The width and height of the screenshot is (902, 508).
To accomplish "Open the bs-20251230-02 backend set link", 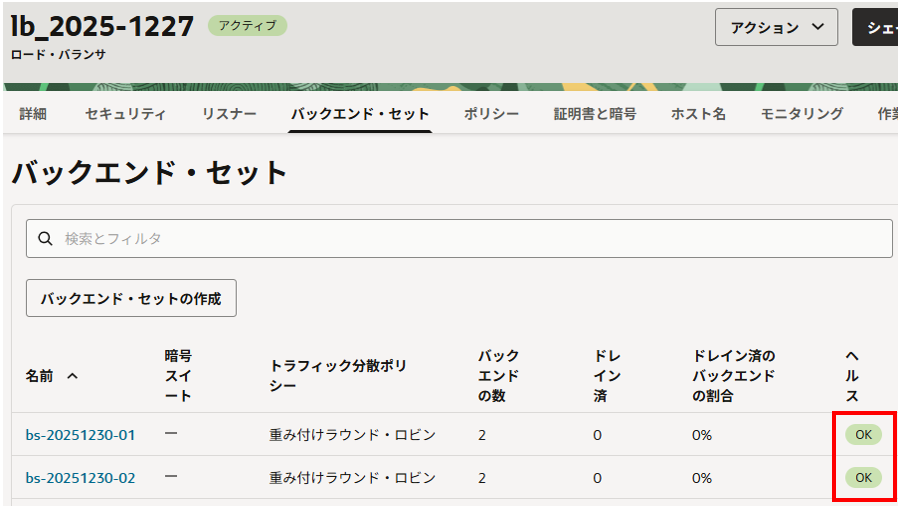I will (80, 478).
